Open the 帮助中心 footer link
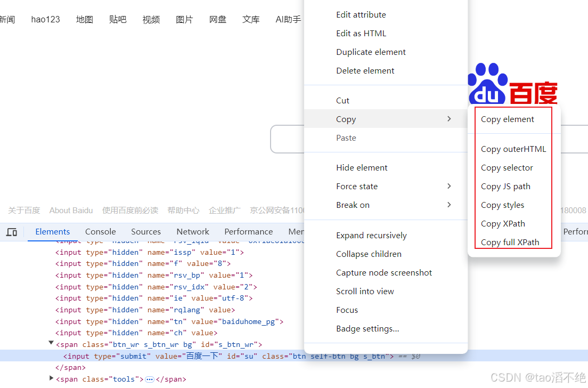 point(183,211)
